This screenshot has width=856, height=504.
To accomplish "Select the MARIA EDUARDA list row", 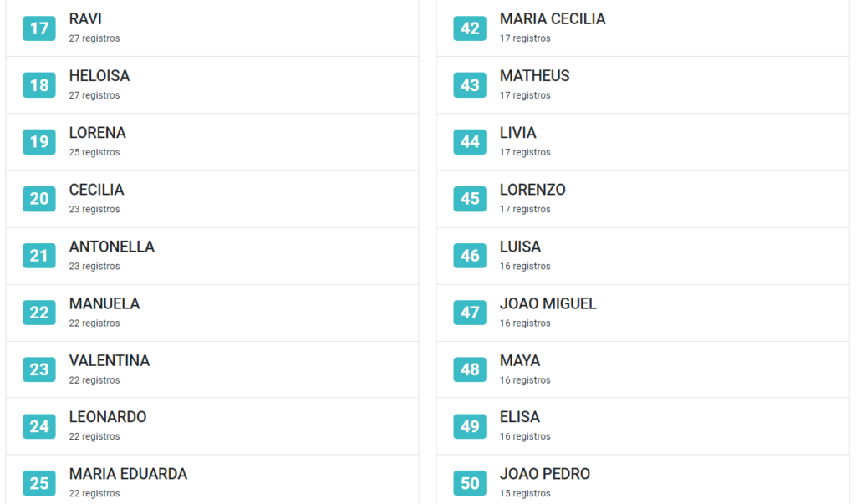I will [212, 480].
